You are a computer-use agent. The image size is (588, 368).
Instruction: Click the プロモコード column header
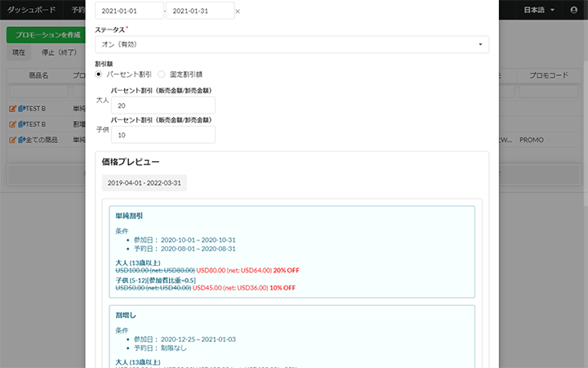549,75
